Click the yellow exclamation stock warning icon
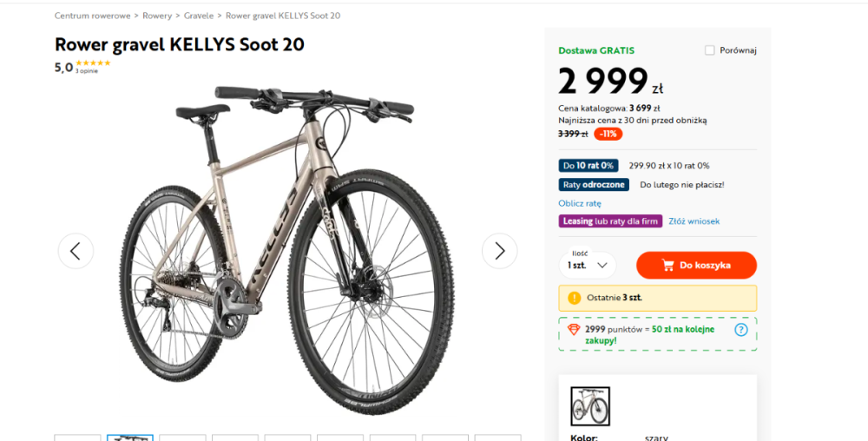 (574, 298)
